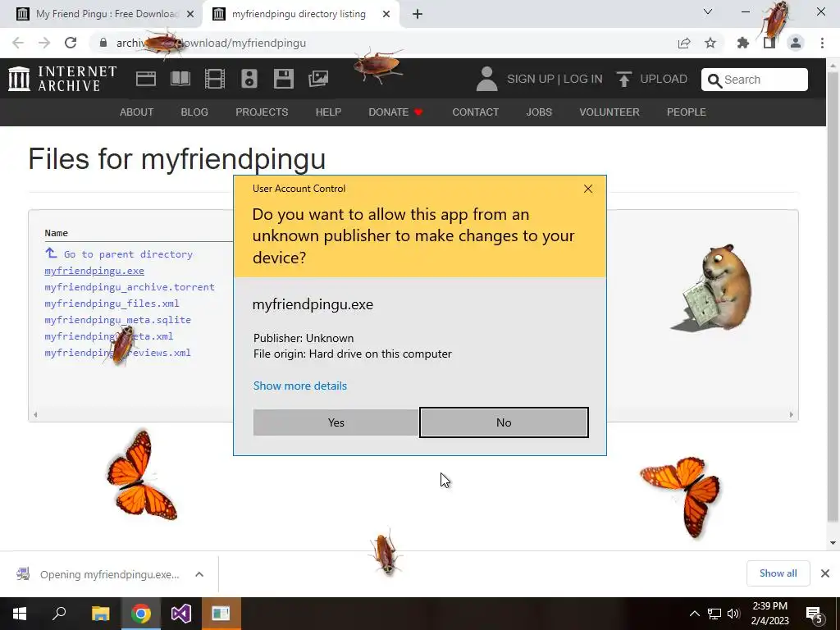
Task: Open the Chrome profile avatar
Action: coord(796,43)
